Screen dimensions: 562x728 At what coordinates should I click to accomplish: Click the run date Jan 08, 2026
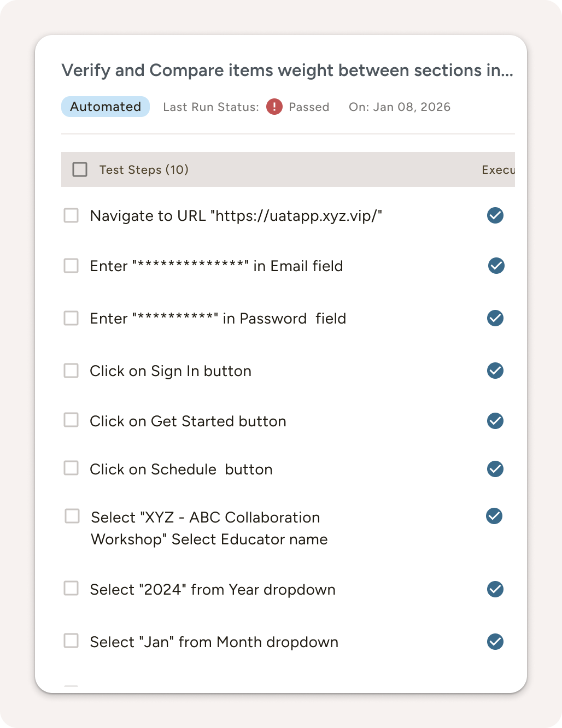(x=400, y=107)
